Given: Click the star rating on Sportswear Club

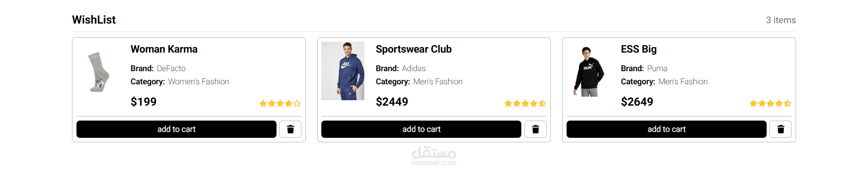Looking at the screenshot, I should click(525, 103).
